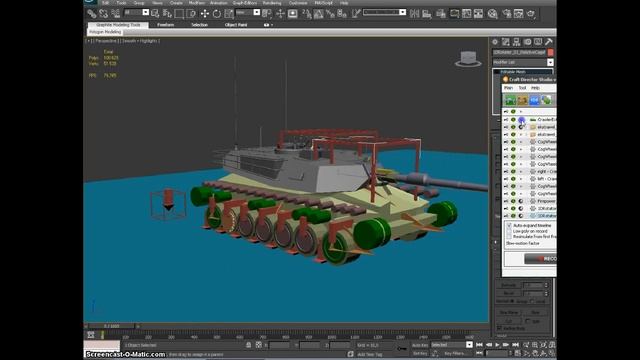The width and height of the screenshot is (640, 360).
Task: Open the Customize menu
Action: (298, 3)
